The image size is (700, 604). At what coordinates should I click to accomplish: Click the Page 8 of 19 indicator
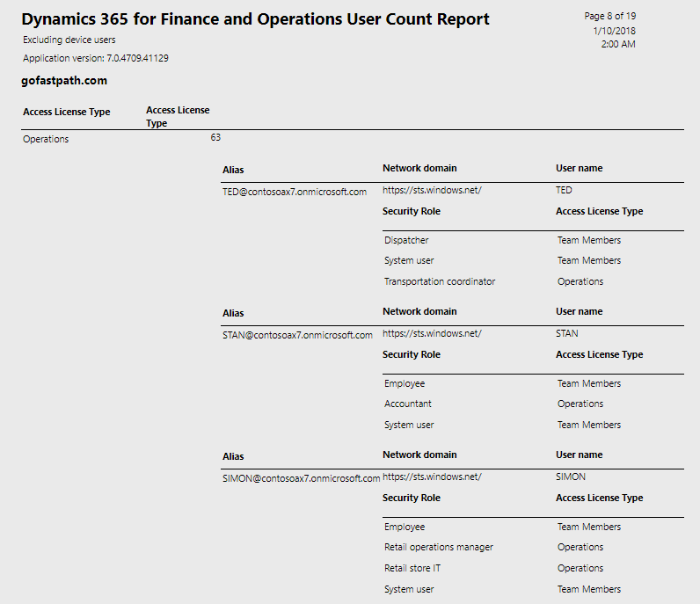[x=609, y=16]
